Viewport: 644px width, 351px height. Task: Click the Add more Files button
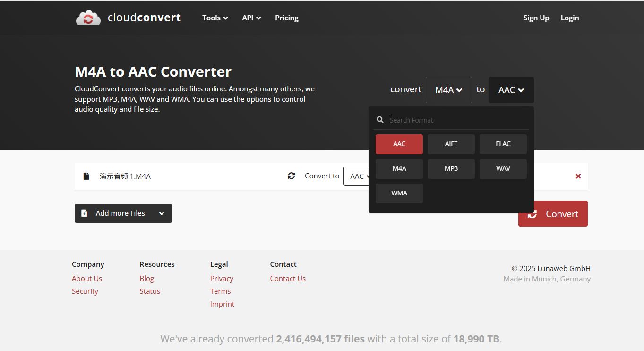pos(123,213)
